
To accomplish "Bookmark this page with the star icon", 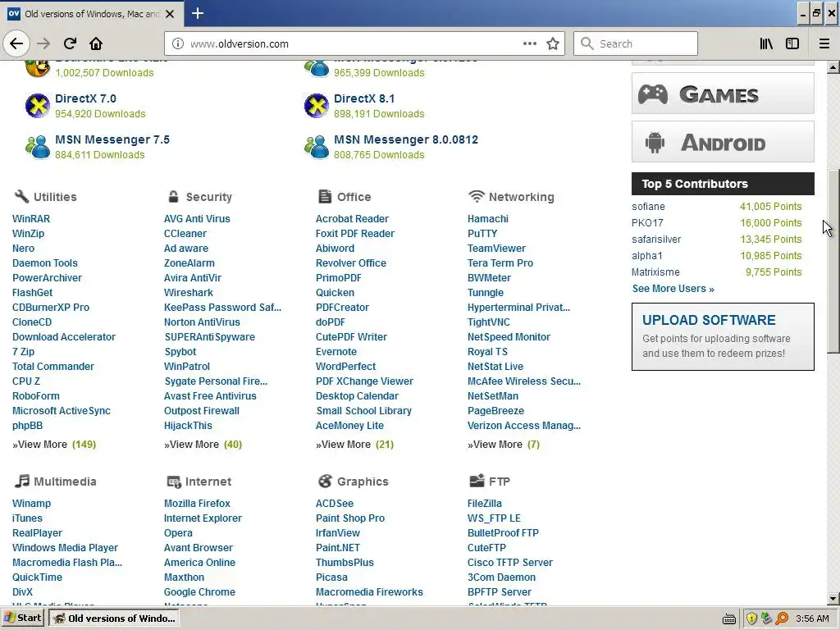I will [553, 44].
